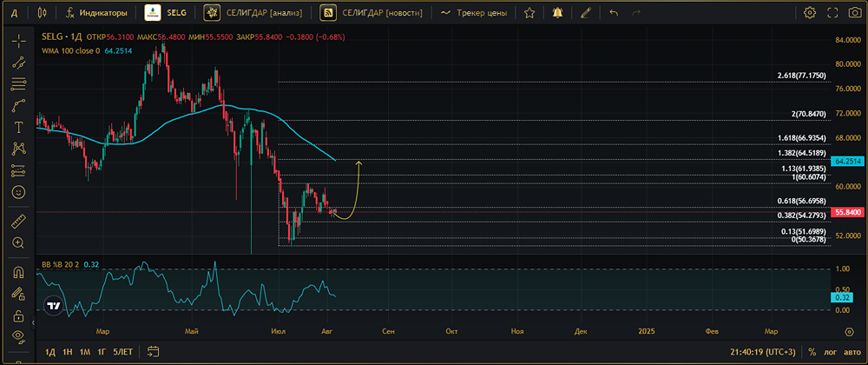
Task: Open the Fibonacci retracement tools
Action: [18, 84]
